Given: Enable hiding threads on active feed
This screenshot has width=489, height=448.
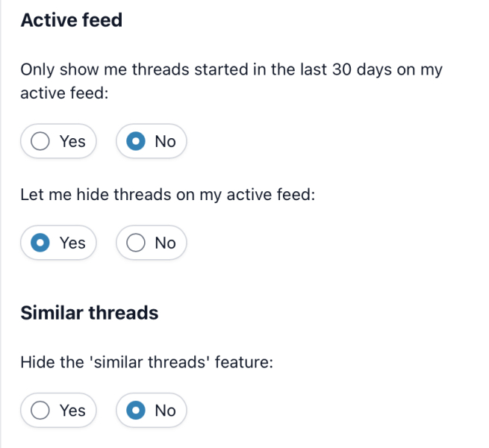Looking at the screenshot, I should coord(58,243).
